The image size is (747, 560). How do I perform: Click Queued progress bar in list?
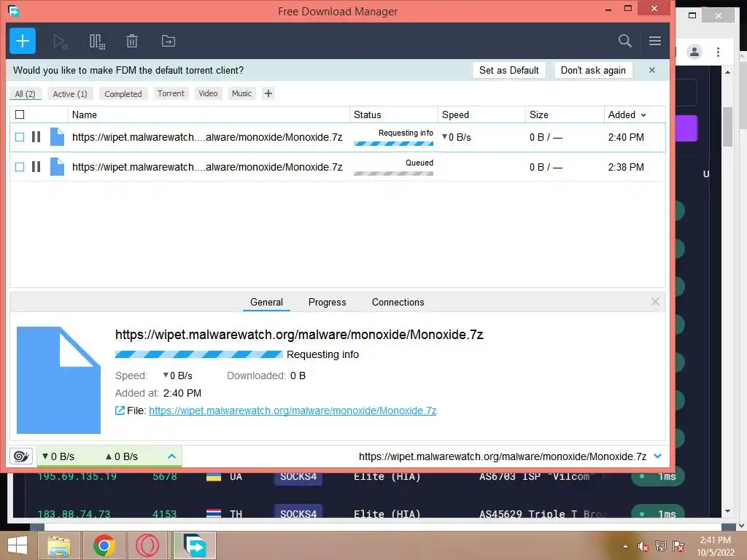tap(393, 174)
